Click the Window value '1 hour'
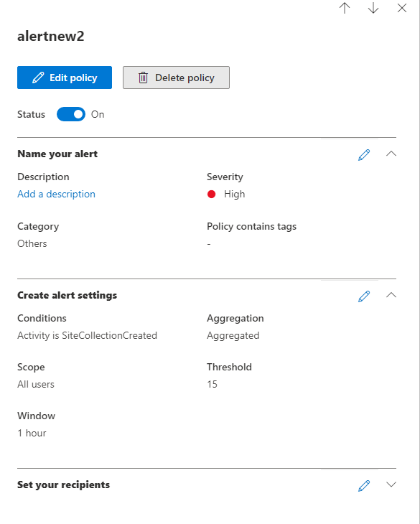 click(x=32, y=433)
